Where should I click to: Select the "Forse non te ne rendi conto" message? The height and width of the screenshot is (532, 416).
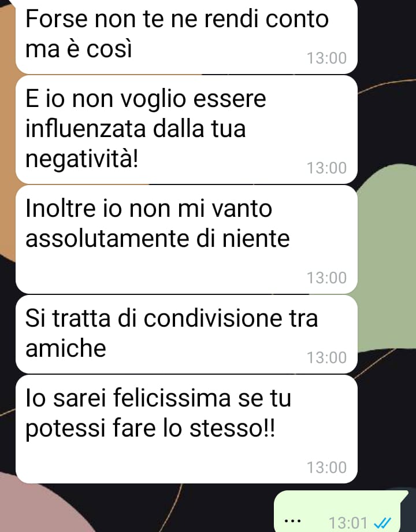pyautogui.click(x=187, y=36)
